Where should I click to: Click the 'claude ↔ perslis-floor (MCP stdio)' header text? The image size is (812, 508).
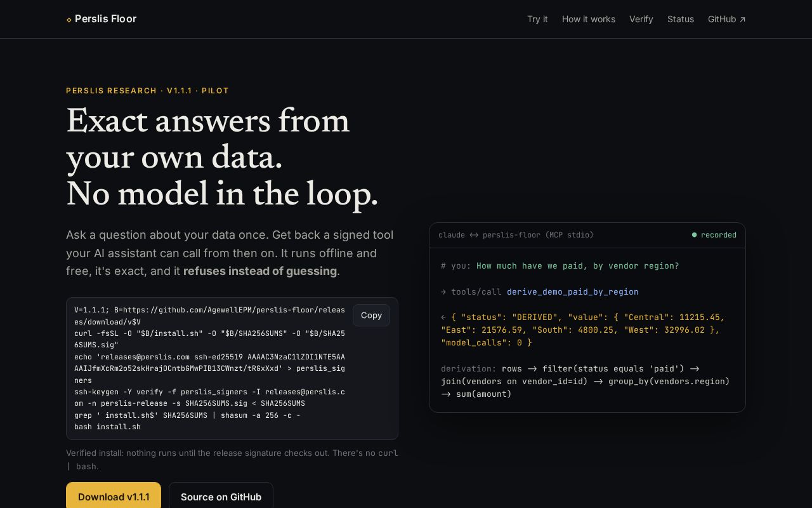click(x=516, y=235)
